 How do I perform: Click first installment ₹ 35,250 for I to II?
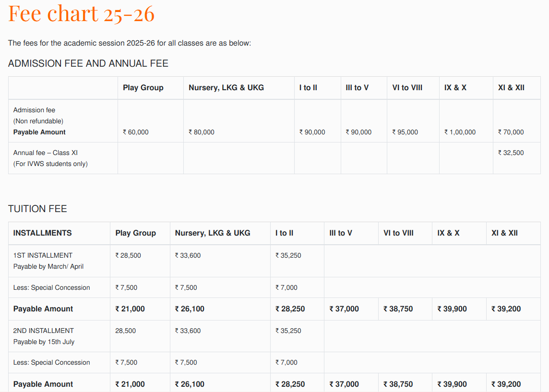click(x=288, y=255)
